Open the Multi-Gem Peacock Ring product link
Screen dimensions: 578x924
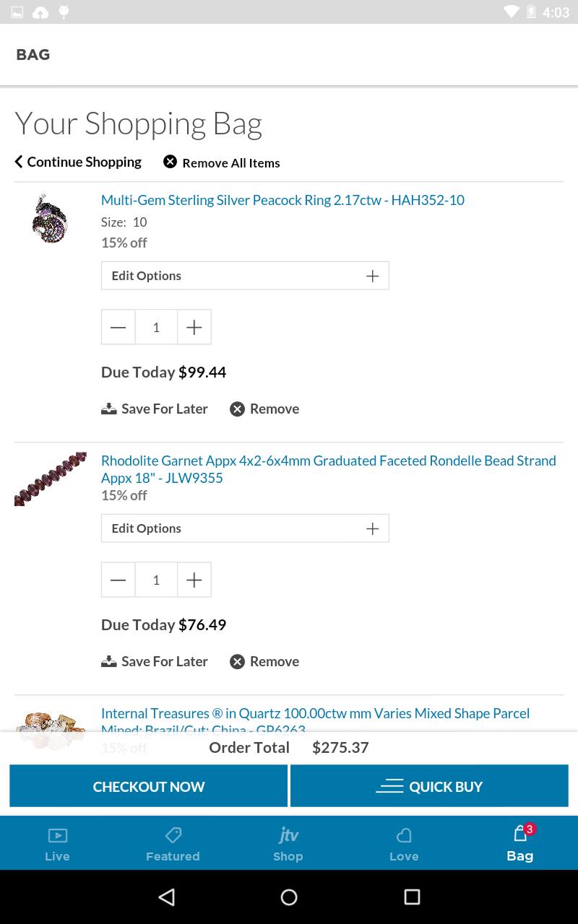(x=282, y=200)
